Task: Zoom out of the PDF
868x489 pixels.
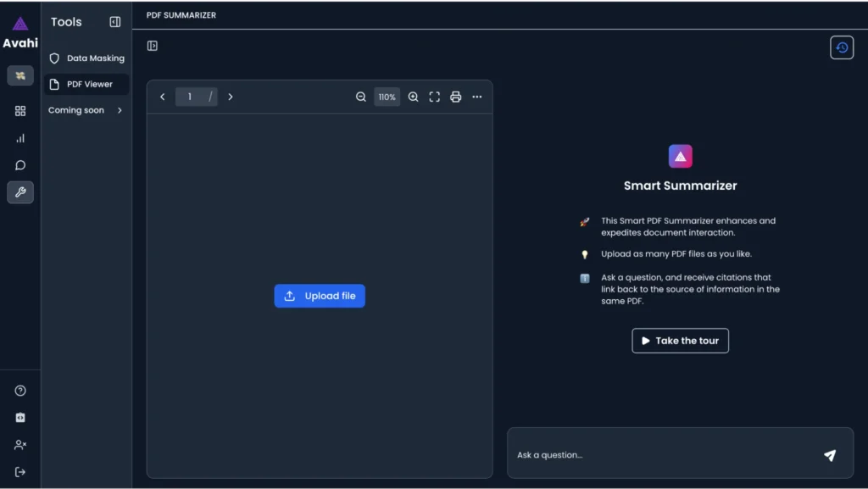Action: pyautogui.click(x=361, y=97)
